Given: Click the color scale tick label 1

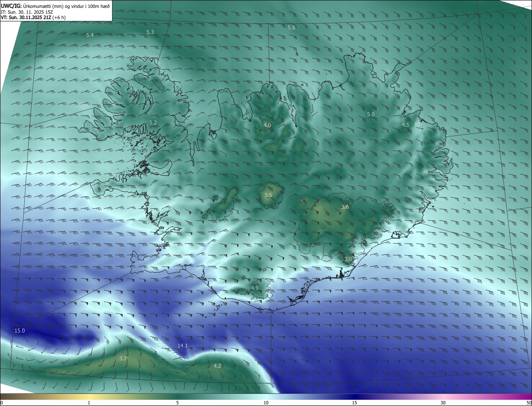Looking at the screenshot, I should click(x=89, y=403).
